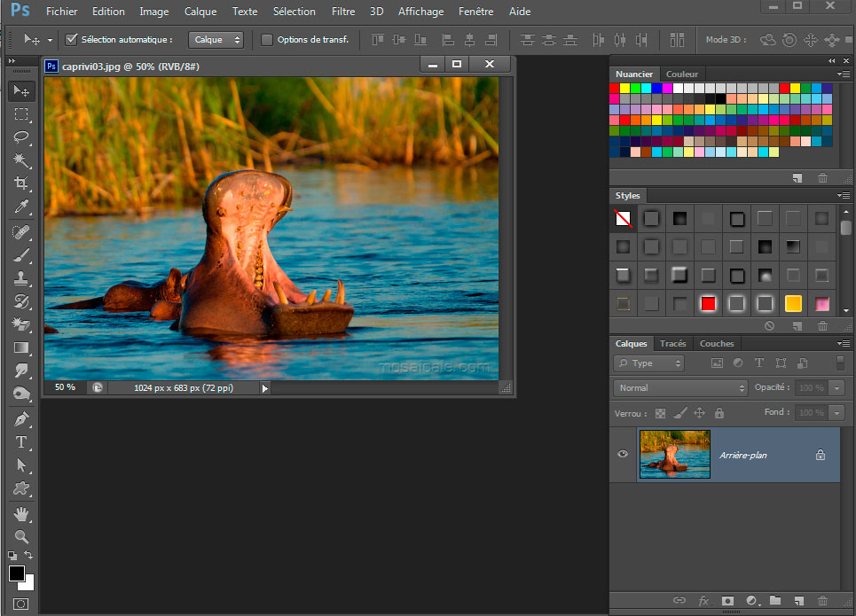The image size is (856, 616).
Task: Switch to the Couches tab
Action: [x=717, y=344]
